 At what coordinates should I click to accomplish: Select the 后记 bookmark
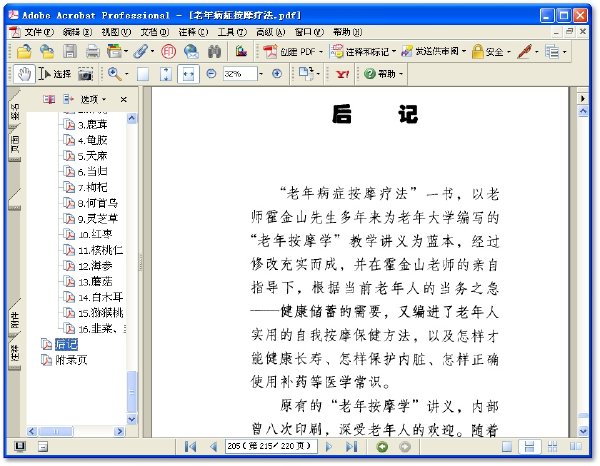(x=66, y=344)
